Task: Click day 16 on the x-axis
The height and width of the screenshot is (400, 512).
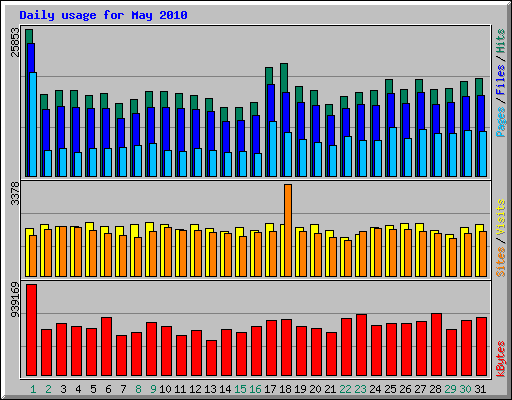Action: [x=255, y=389]
